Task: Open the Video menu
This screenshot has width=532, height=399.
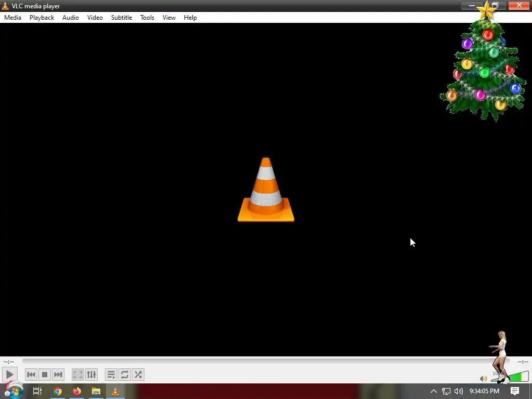Action: (95, 18)
